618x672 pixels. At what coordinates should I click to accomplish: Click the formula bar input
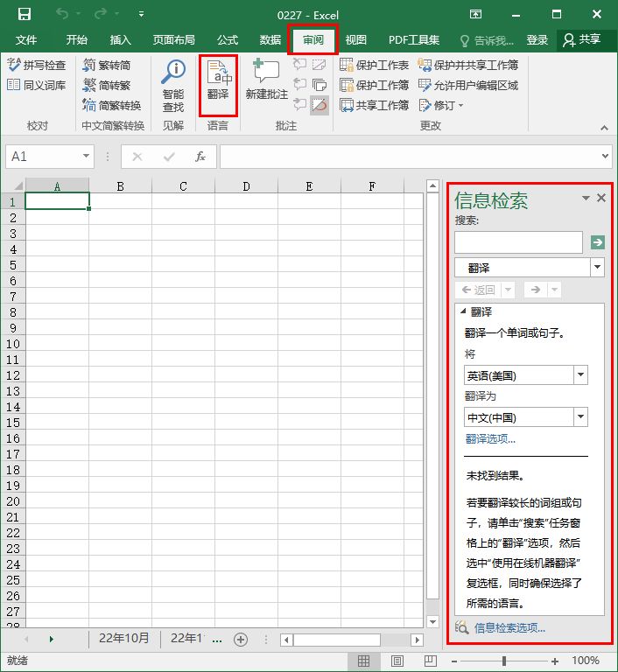pyautogui.click(x=410, y=157)
